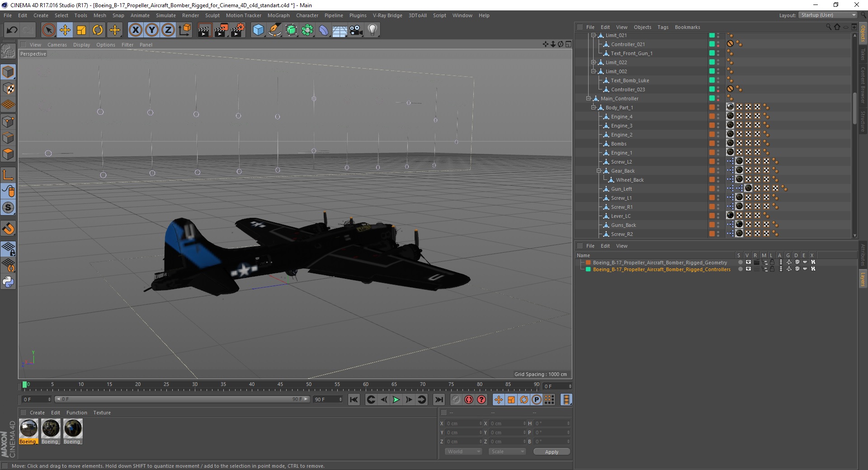The image size is (868, 470).
Task: Toggle visibility dots for Bombs object
Action: 718,144
